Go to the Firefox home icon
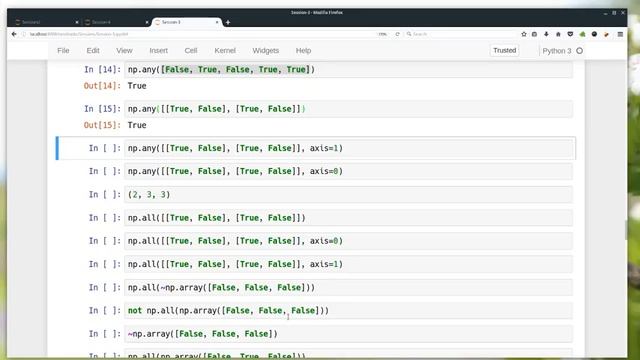 tap(558, 34)
